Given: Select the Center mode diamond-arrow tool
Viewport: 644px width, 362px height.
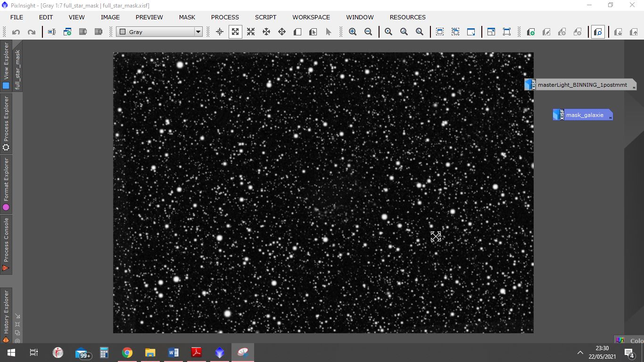Looking at the screenshot, I should (x=282, y=32).
